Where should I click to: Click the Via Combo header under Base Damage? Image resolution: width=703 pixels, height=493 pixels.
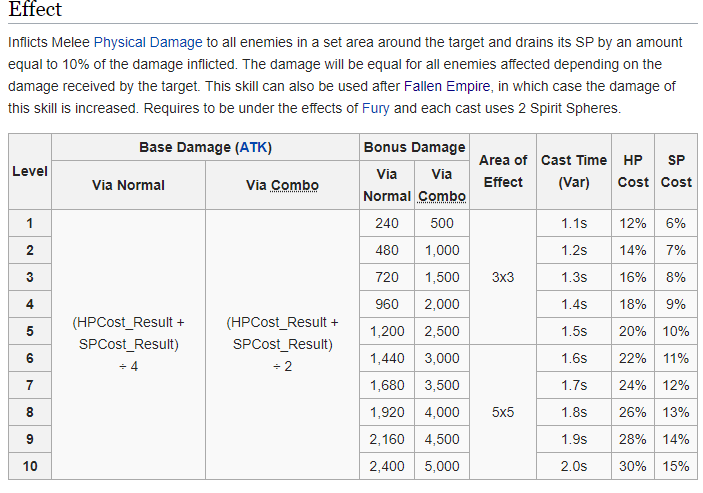(282, 185)
